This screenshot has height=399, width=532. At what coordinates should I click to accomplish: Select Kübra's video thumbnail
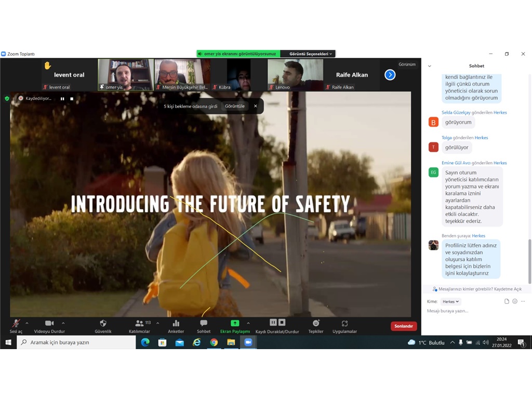point(238,75)
